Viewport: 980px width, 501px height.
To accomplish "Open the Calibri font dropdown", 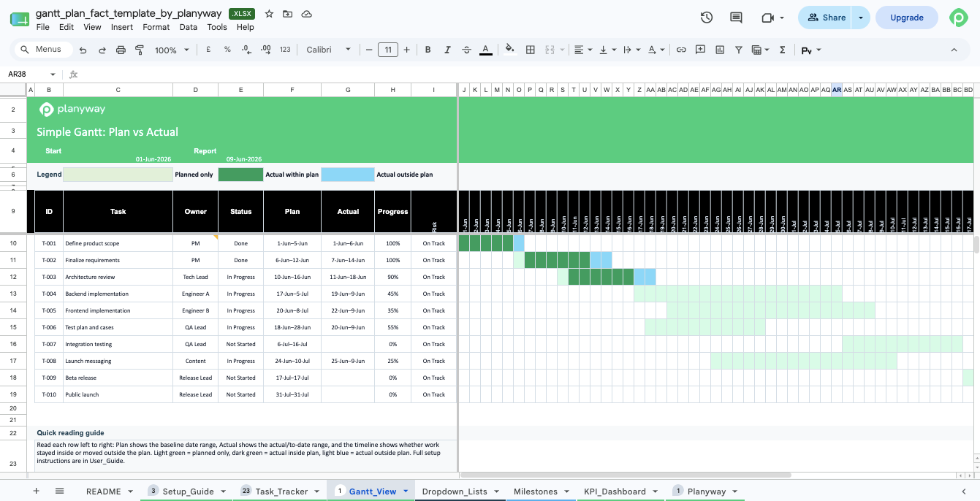I will coord(328,50).
